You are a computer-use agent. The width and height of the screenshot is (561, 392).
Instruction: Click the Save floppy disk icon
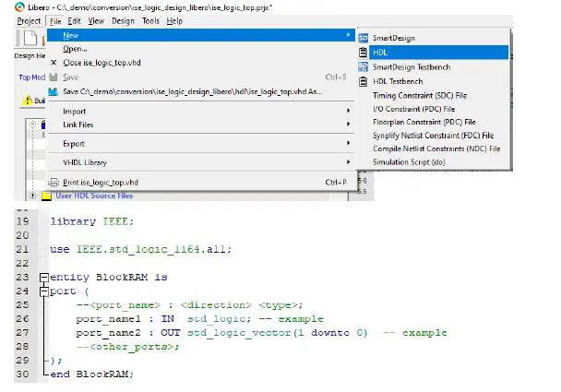[x=54, y=77]
